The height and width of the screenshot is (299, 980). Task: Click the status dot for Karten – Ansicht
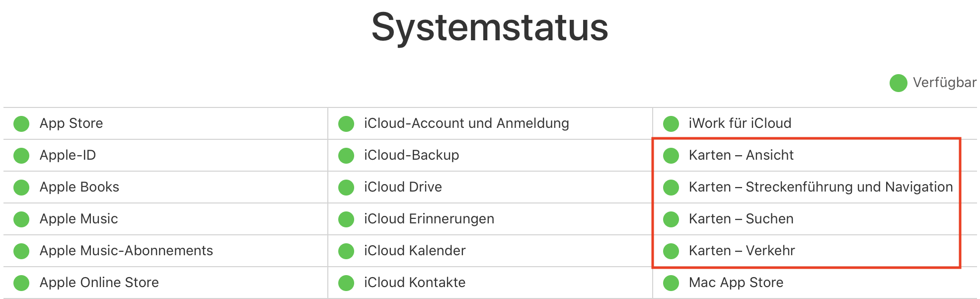[671, 156]
